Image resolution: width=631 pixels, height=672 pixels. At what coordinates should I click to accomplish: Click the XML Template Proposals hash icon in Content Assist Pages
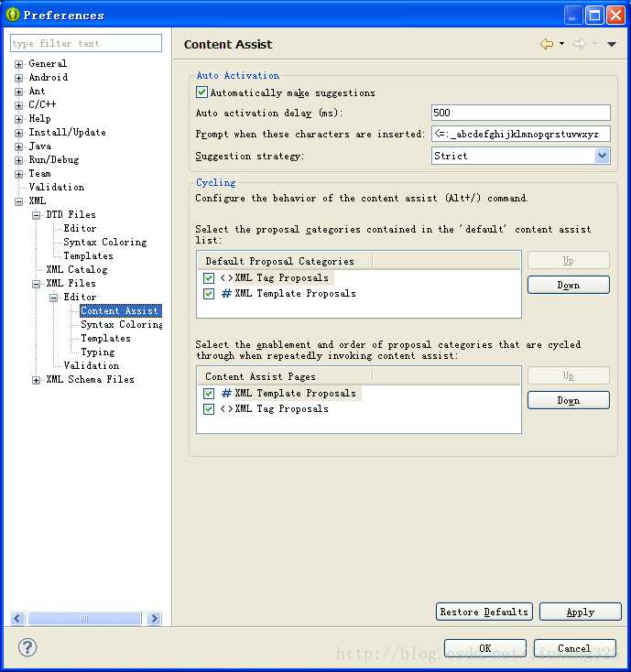click(x=226, y=393)
